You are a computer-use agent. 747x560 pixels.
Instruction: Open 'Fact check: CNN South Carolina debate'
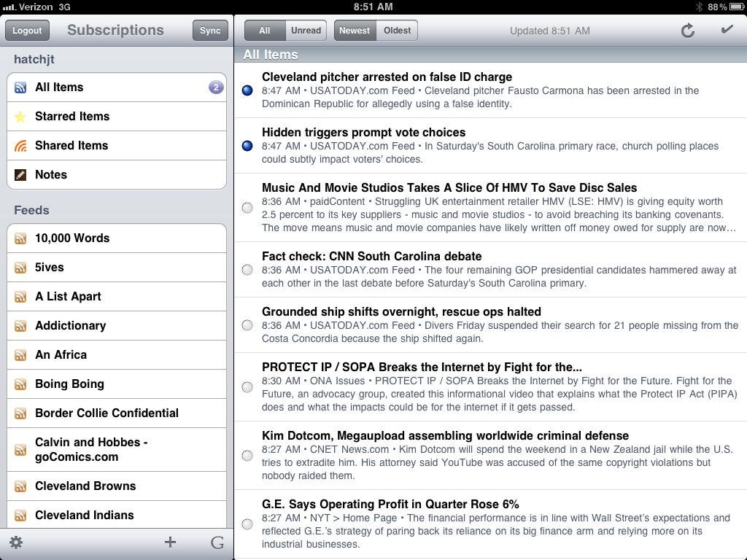pos(491,270)
